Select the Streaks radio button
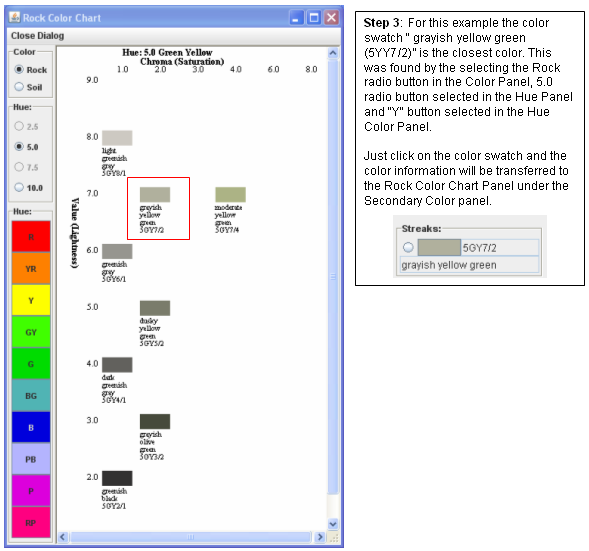The height and width of the screenshot is (551, 589). (408, 247)
